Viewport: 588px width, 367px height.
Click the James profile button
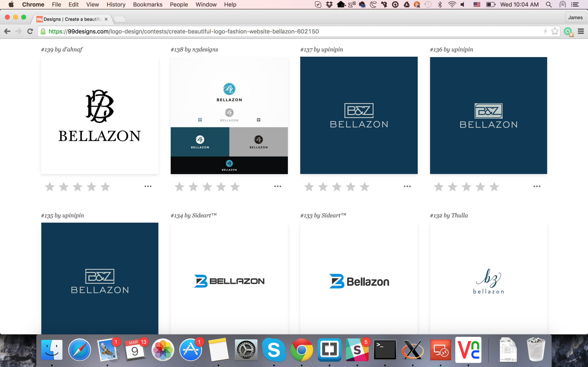[575, 18]
